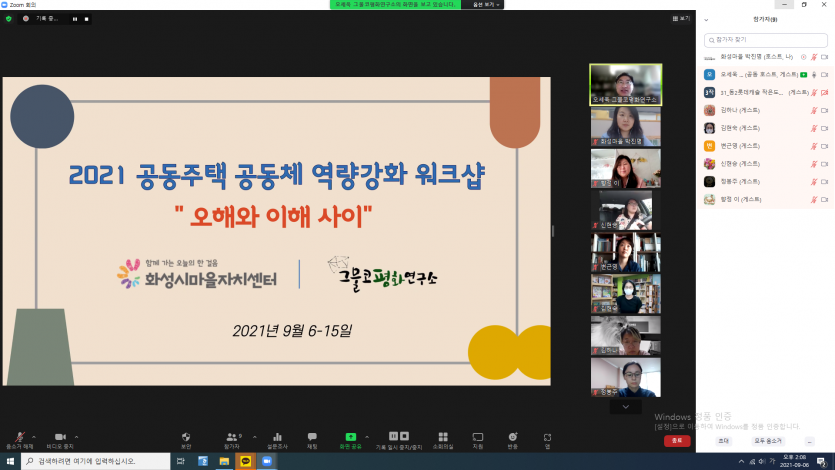Open audio options arrow beside 음소거 해제
The image size is (835, 470).
pyautogui.click(x=34, y=437)
